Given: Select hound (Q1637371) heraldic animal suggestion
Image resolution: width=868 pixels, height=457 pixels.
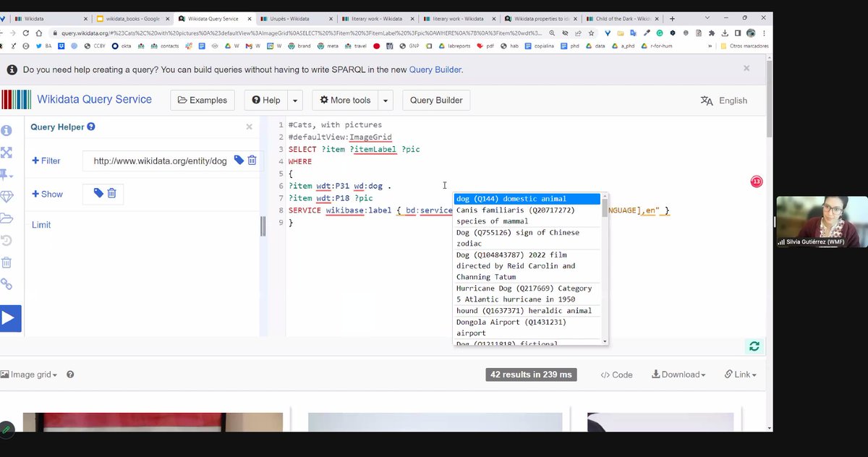Looking at the screenshot, I should (527, 311).
